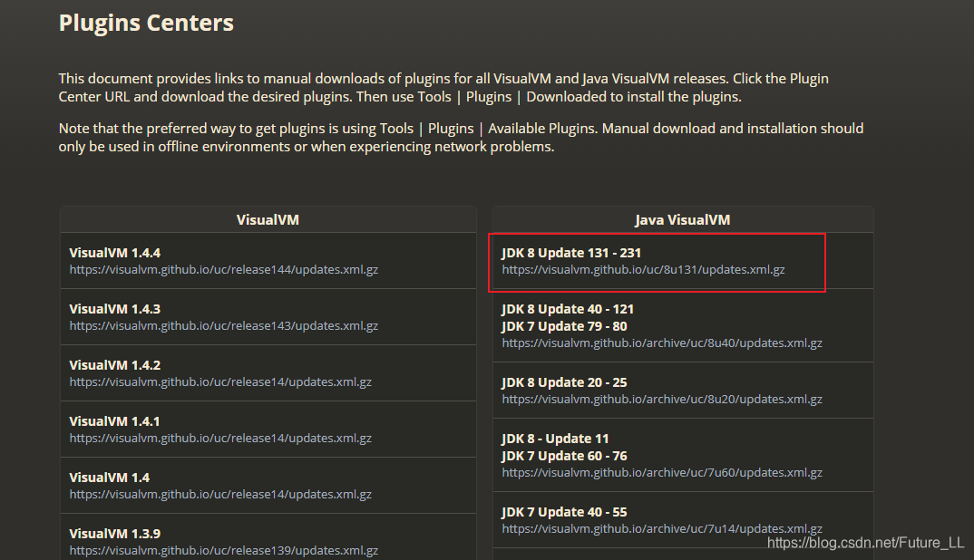974x560 pixels.
Task: Click 'JDK 8 Update 20 - 25' text
Action: pyautogui.click(x=565, y=382)
